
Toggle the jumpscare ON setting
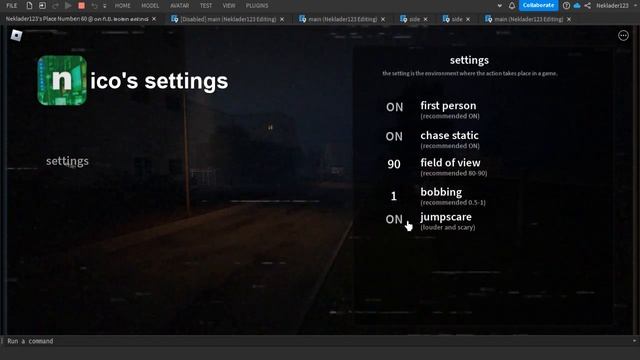click(394, 219)
